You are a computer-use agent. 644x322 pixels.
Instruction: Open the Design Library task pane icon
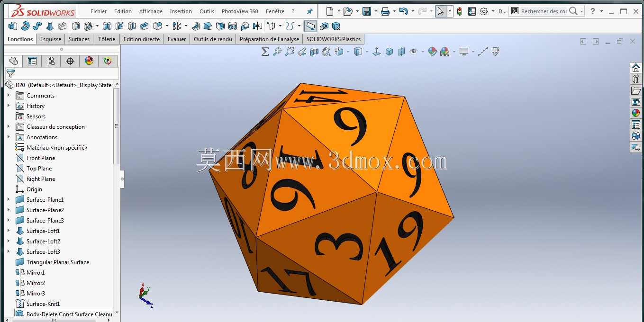[636, 79]
